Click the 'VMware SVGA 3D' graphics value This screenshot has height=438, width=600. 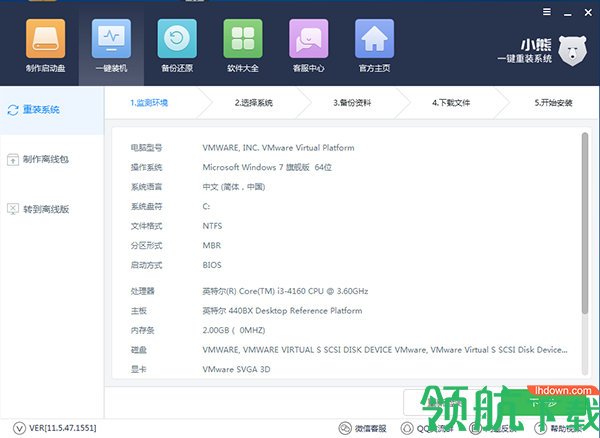(x=236, y=369)
